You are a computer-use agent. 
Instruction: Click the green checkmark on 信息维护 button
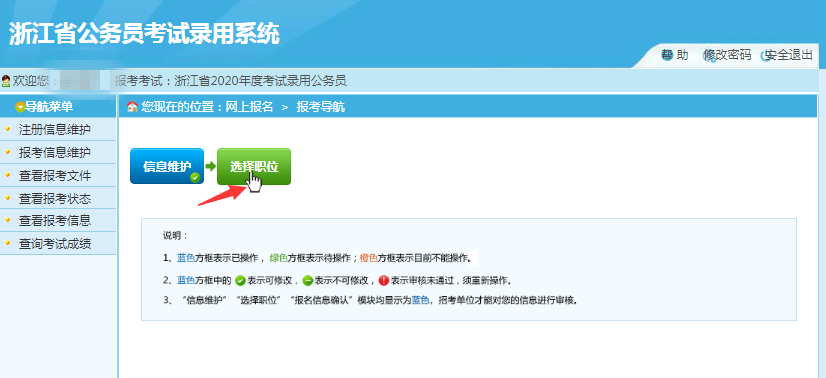tap(195, 177)
